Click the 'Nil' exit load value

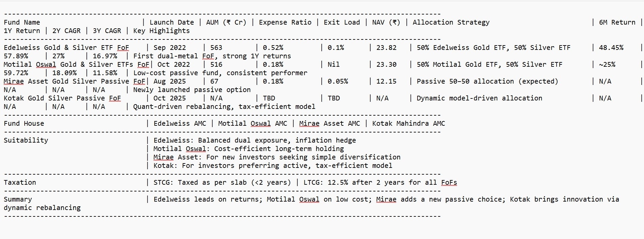pos(333,64)
